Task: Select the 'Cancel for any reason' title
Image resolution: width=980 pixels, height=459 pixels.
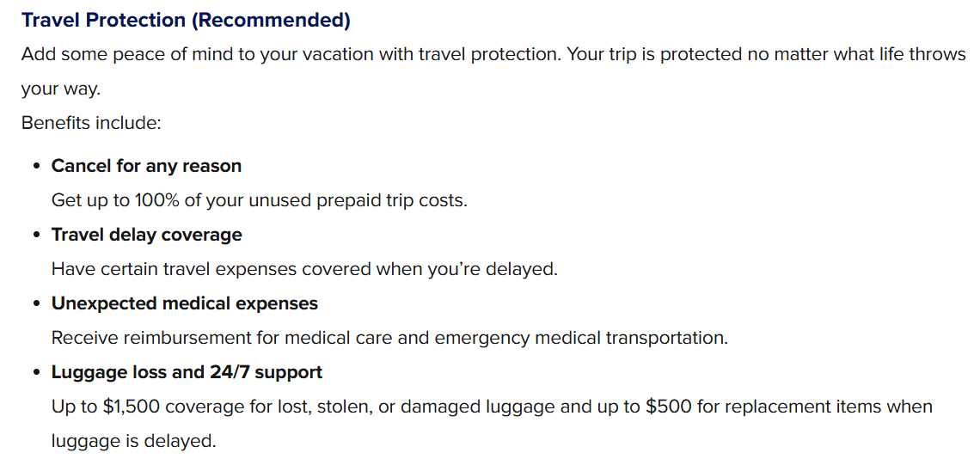Action: [x=146, y=166]
